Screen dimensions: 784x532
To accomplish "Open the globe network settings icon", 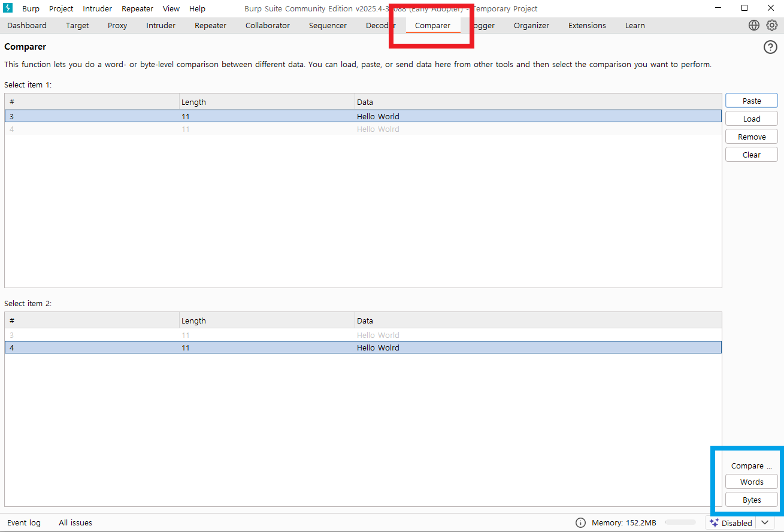I will (x=754, y=25).
